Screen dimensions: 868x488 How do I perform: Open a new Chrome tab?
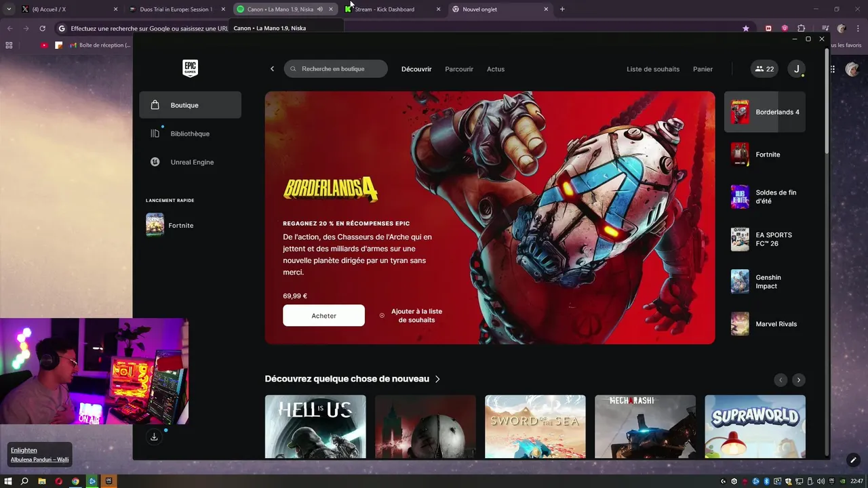562,9
